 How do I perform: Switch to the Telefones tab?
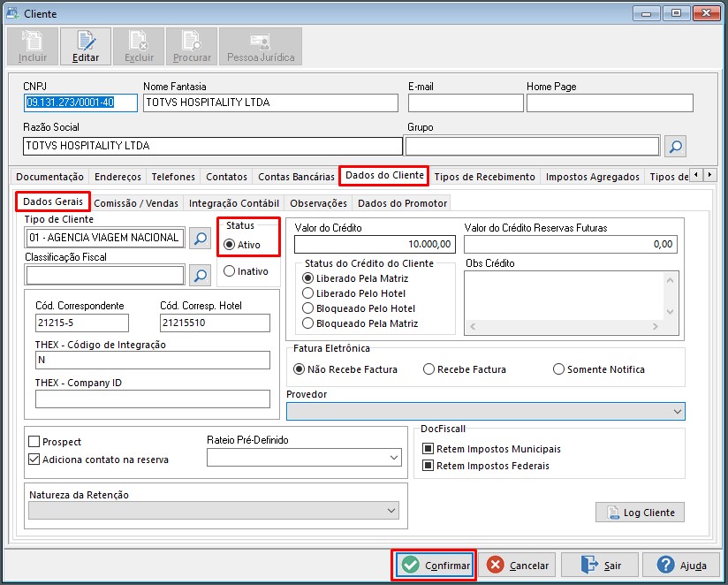[x=173, y=177]
